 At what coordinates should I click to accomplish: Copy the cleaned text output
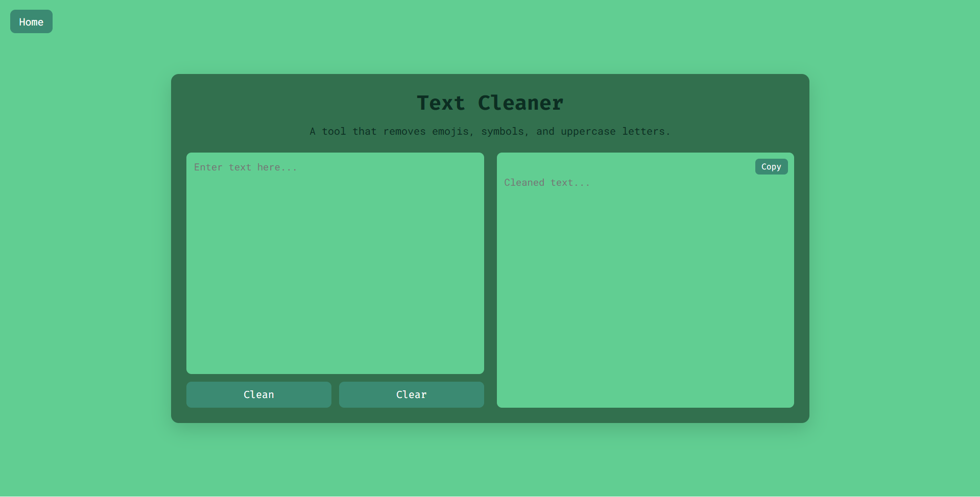pyautogui.click(x=771, y=167)
